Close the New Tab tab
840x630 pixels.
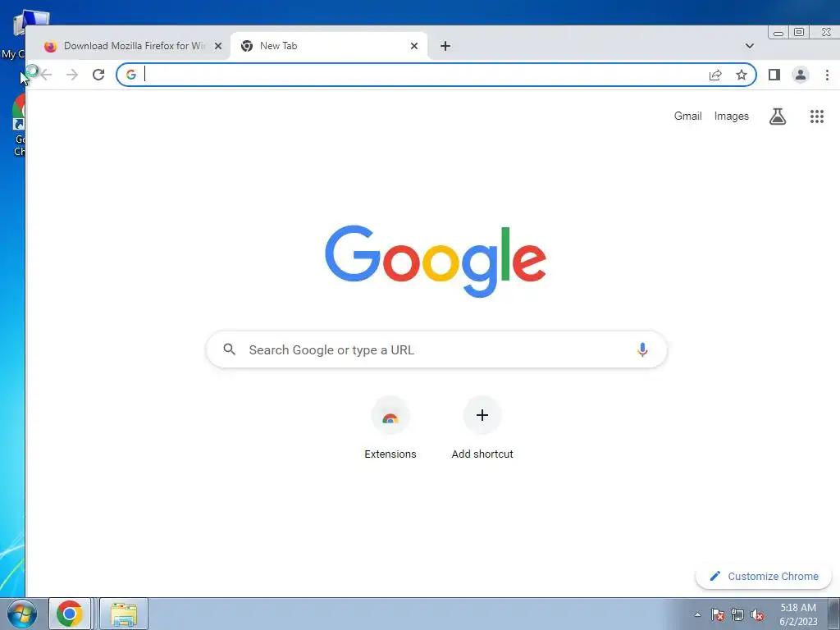click(414, 46)
